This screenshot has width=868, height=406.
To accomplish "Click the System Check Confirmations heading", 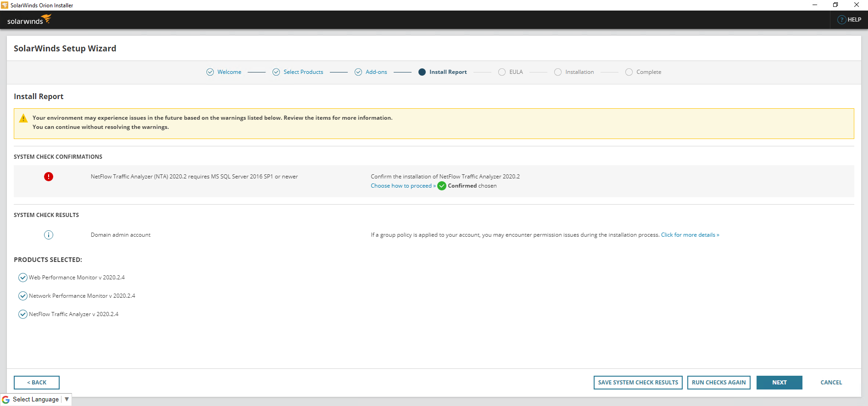I will tap(58, 157).
